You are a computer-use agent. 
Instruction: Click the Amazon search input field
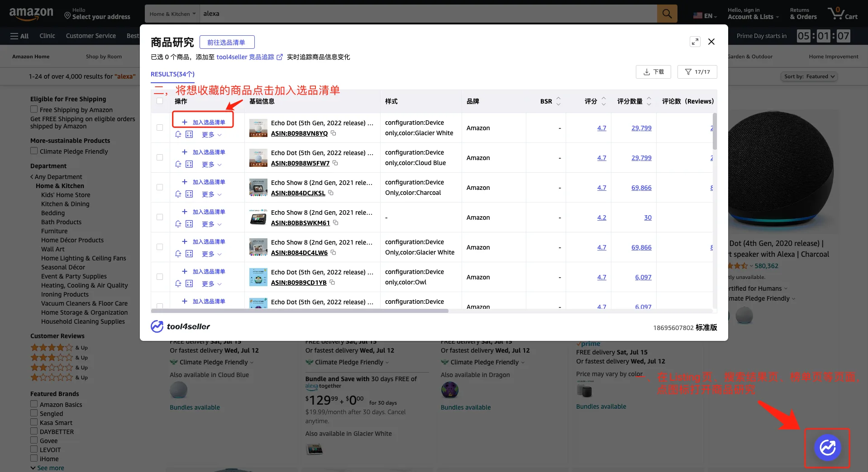[428, 14]
